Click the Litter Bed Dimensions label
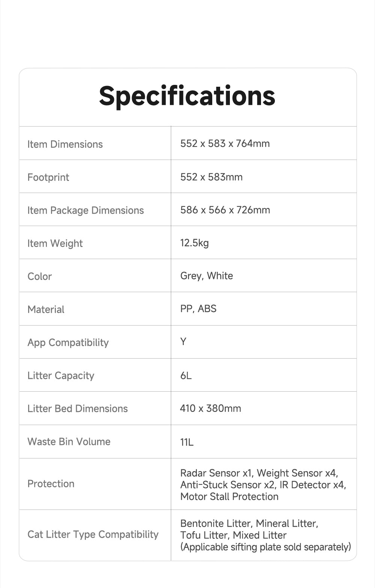This screenshot has height=588, width=375. (x=78, y=409)
